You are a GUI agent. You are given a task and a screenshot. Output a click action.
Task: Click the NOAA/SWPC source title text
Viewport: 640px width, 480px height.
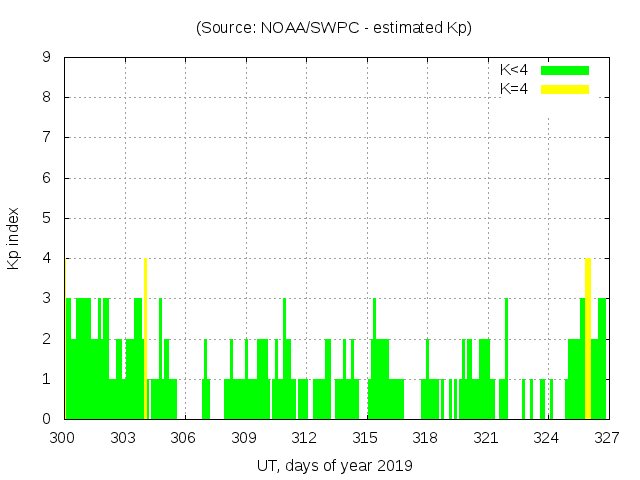pos(334,28)
